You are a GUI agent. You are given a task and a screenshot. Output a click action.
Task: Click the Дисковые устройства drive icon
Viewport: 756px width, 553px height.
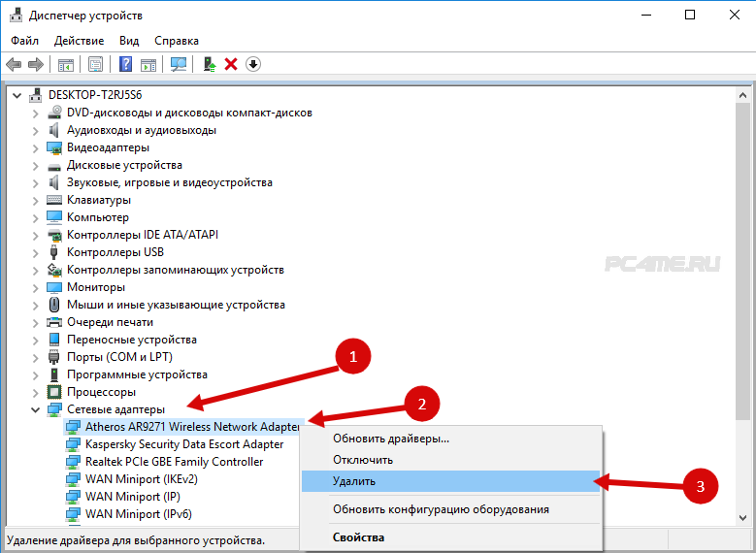(x=54, y=166)
